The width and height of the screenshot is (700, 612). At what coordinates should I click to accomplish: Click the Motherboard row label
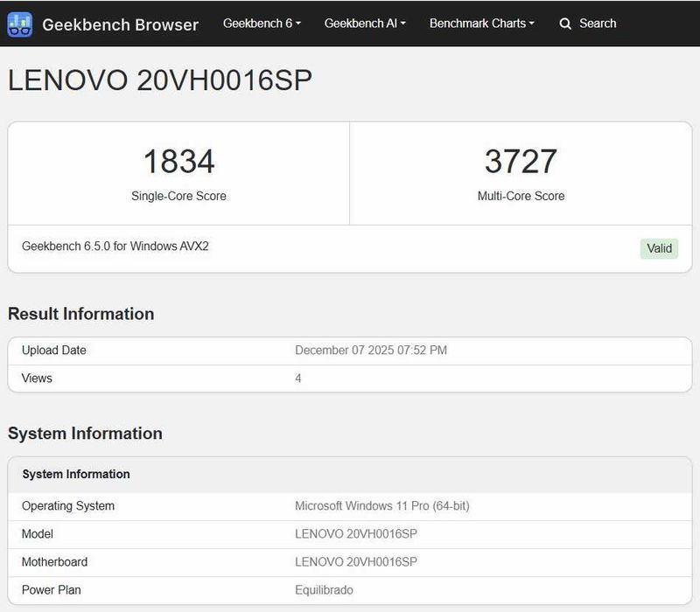tap(54, 562)
